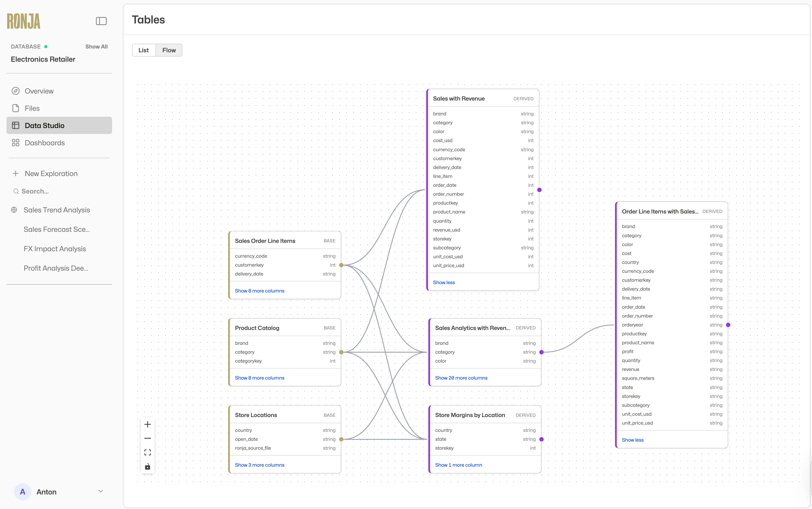
Task: Click the zoom-out minus icon
Action: 148,438
